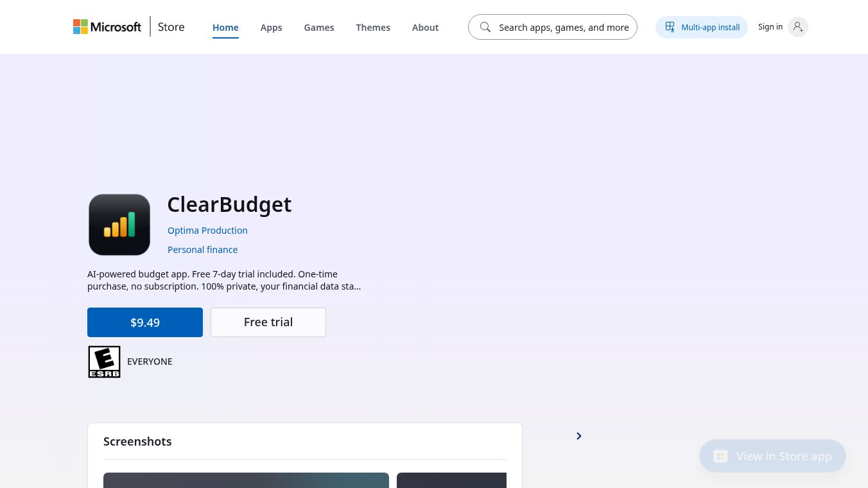Click View in Store app button
Viewport: 868px width, 488px height.
pos(772,456)
